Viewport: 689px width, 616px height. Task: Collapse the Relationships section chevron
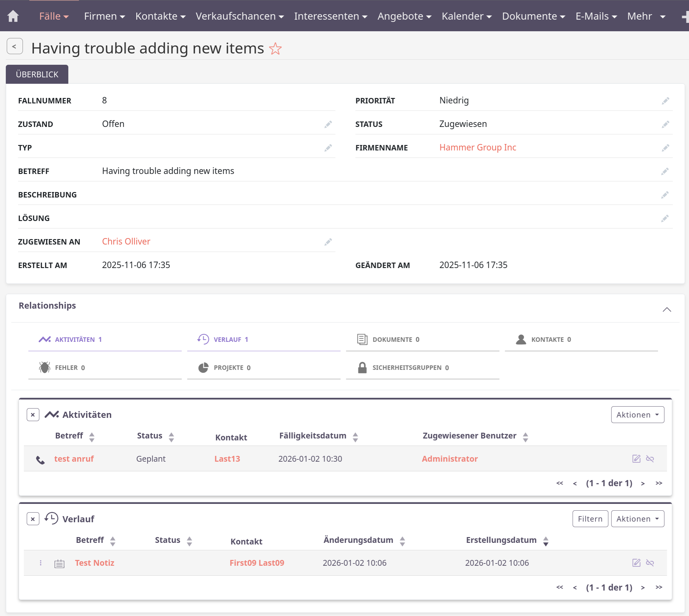coord(666,309)
